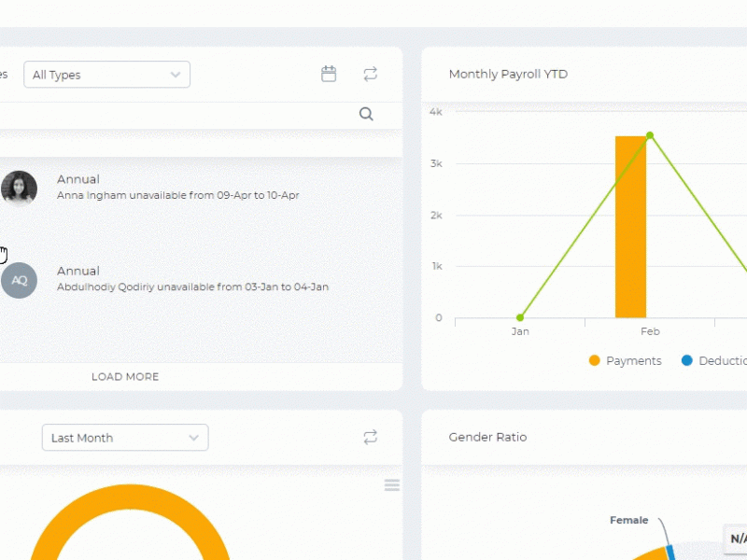Click refresh icon next to Last Month
The width and height of the screenshot is (747, 560).
click(x=370, y=437)
